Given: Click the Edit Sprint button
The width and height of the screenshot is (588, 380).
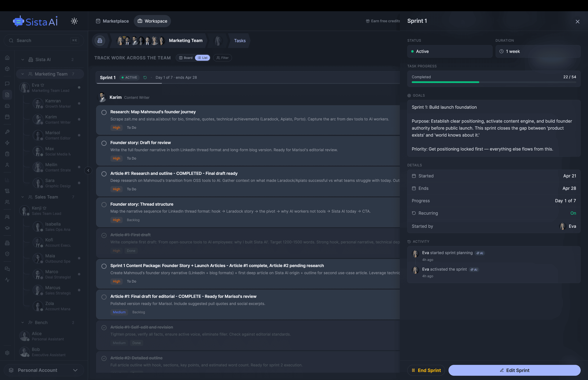Looking at the screenshot, I should [514, 370].
